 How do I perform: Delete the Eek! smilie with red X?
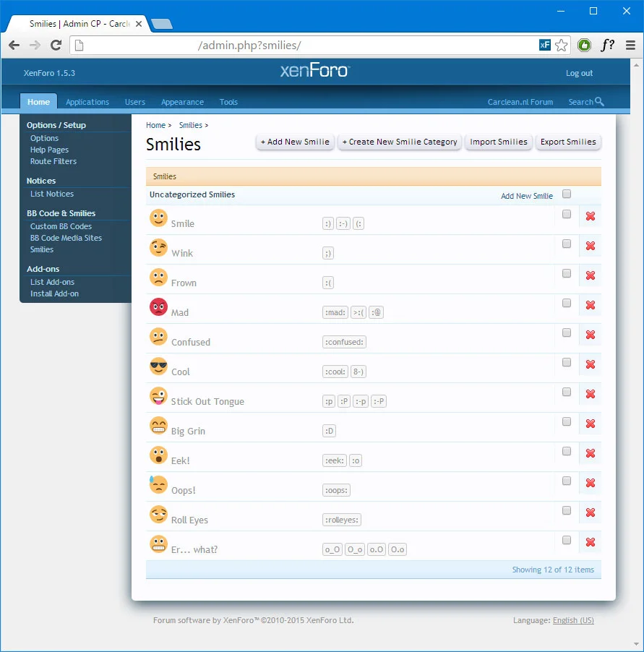click(590, 452)
